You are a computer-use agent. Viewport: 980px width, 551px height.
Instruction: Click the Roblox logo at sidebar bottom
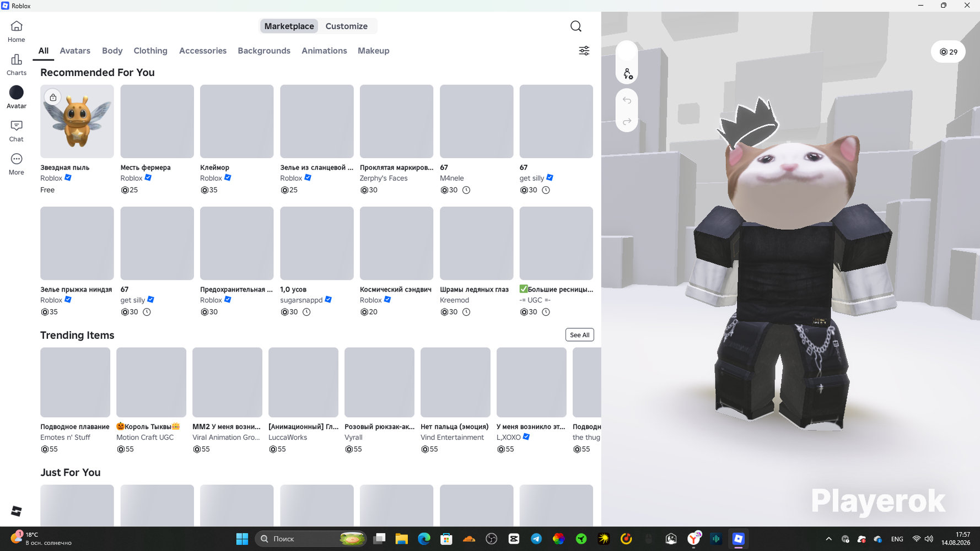pos(17,511)
